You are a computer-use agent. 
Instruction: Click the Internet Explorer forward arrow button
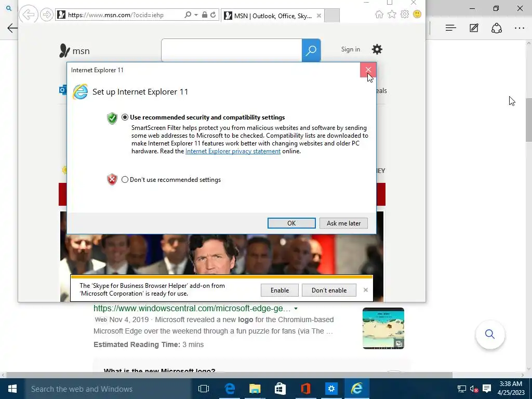click(x=46, y=15)
